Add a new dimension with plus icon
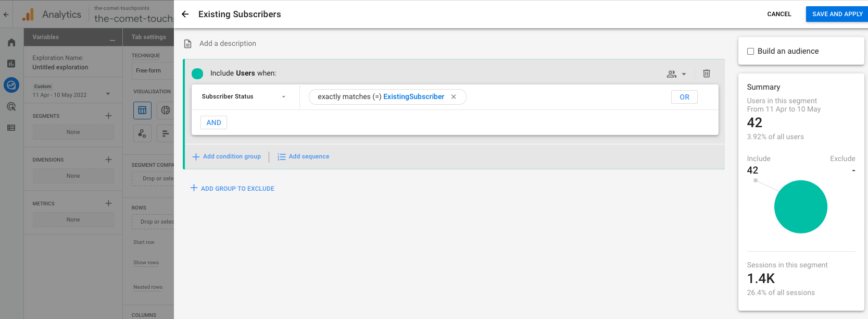 click(108, 159)
